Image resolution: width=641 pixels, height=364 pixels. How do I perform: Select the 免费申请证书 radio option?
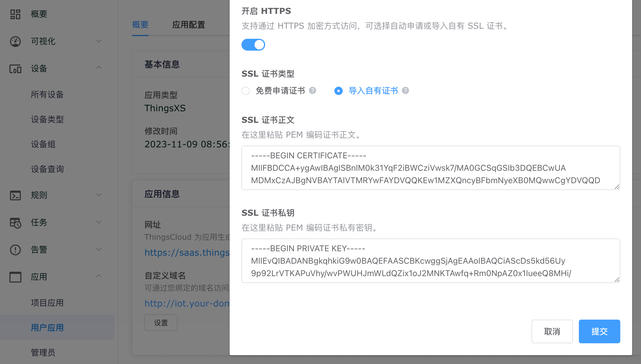point(246,91)
